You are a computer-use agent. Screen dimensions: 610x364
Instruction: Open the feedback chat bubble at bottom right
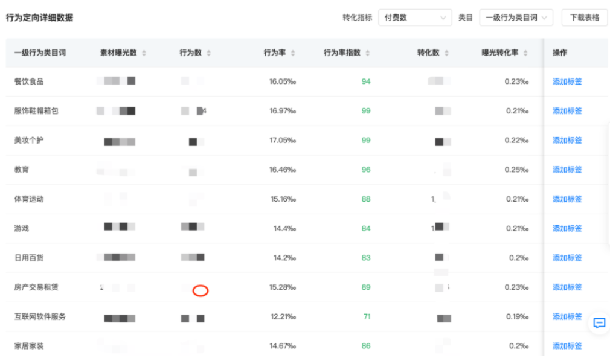[599, 324]
